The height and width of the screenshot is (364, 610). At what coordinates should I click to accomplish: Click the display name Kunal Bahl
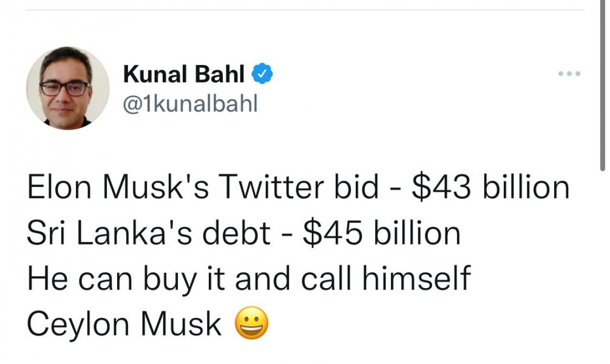pyautogui.click(x=183, y=75)
